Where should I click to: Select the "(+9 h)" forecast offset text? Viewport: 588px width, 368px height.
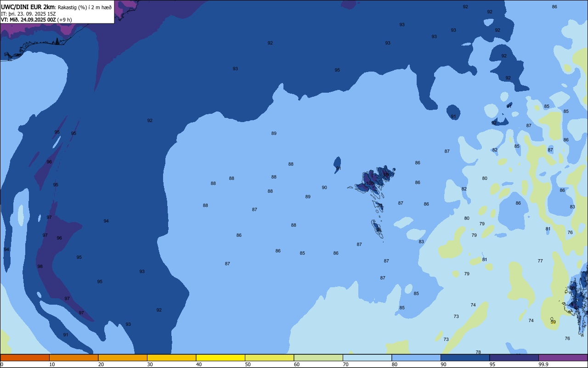point(64,20)
